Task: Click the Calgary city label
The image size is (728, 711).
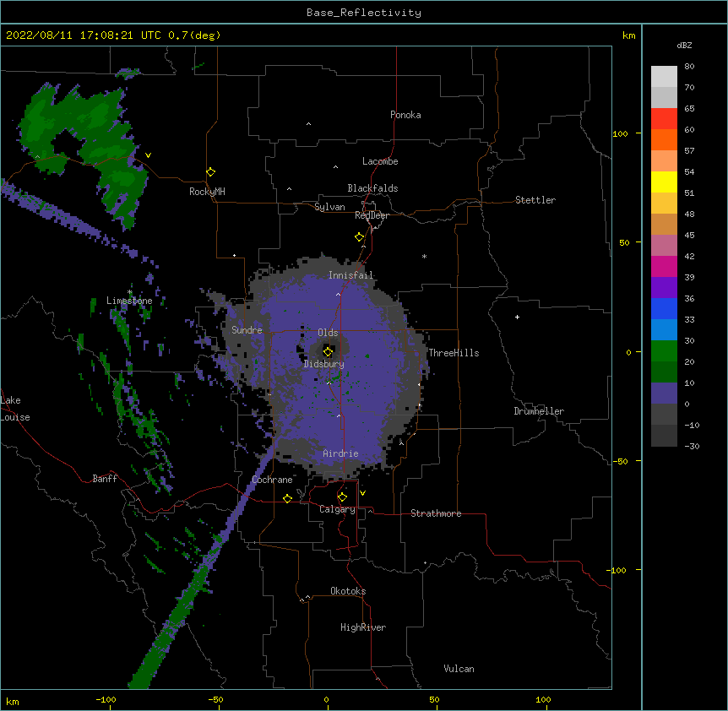Action: click(337, 509)
